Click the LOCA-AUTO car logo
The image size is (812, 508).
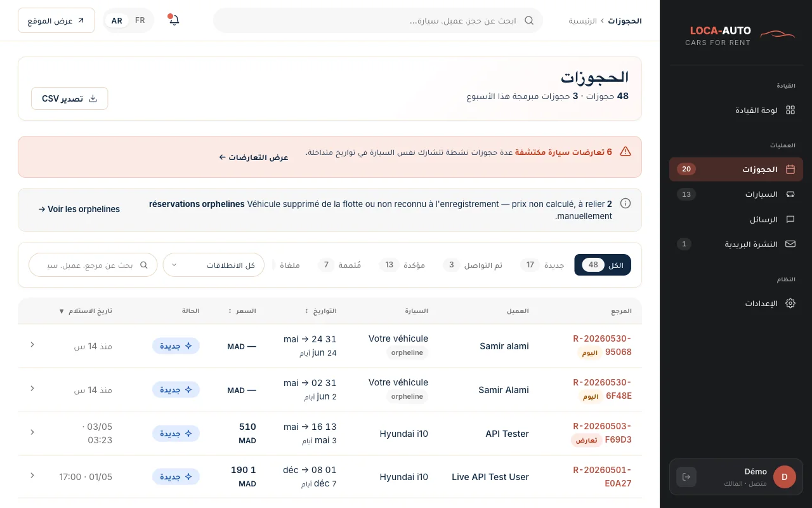(x=777, y=34)
